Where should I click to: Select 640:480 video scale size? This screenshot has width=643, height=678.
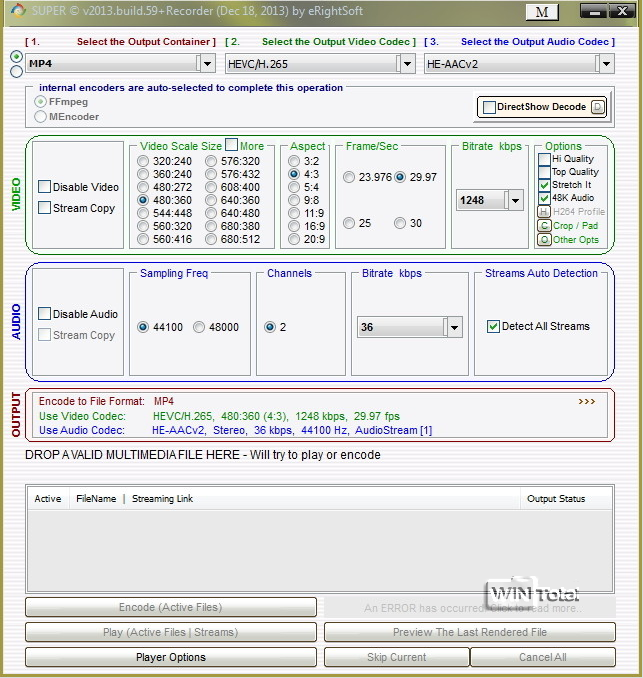point(210,213)
